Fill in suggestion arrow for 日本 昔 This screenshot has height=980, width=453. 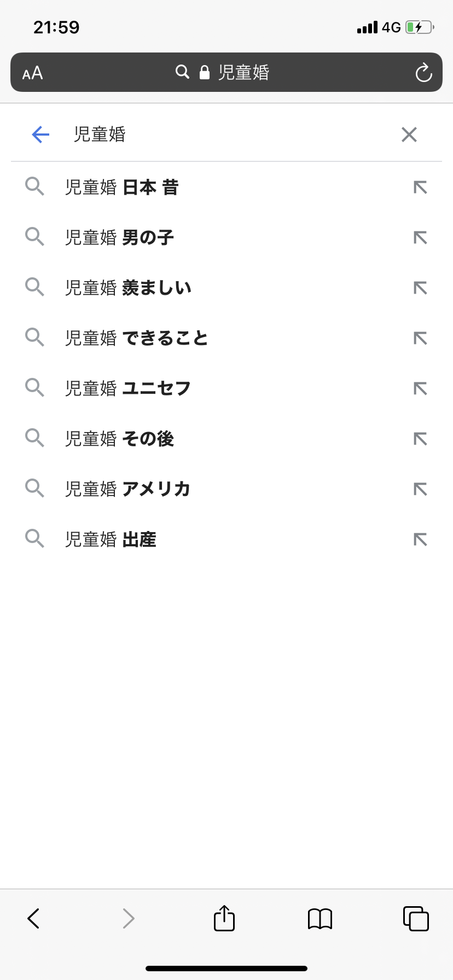(420, 188)
